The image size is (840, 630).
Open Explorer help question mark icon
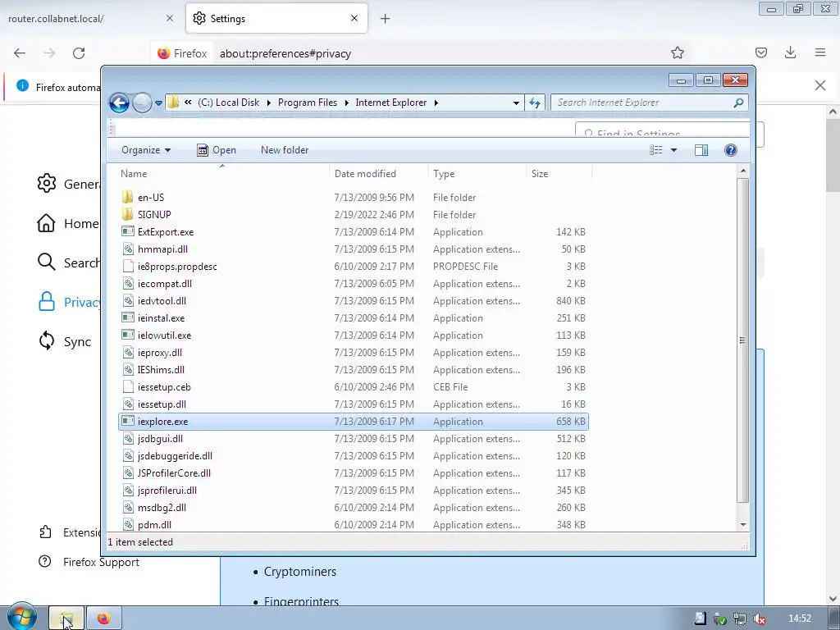click(x=731, y=150)
